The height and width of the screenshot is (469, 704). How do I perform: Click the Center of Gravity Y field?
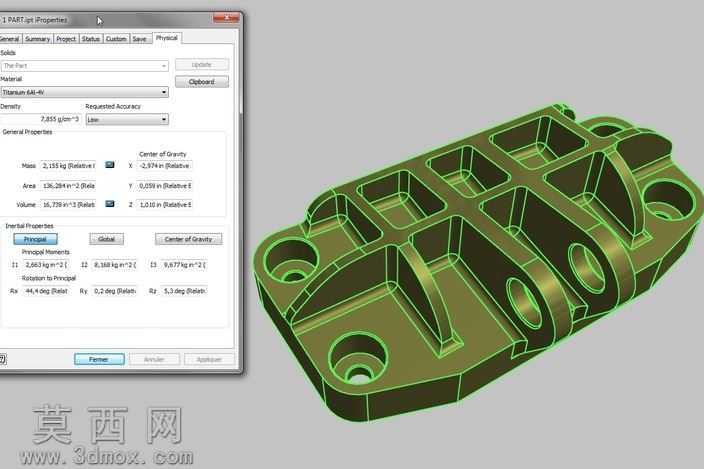(164, 185)
